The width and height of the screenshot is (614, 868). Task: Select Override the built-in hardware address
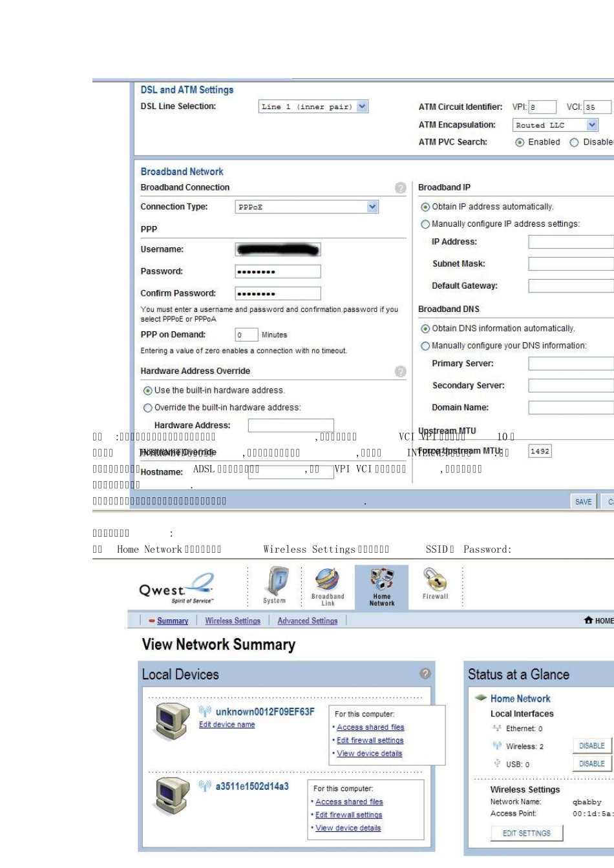point(148,408)
